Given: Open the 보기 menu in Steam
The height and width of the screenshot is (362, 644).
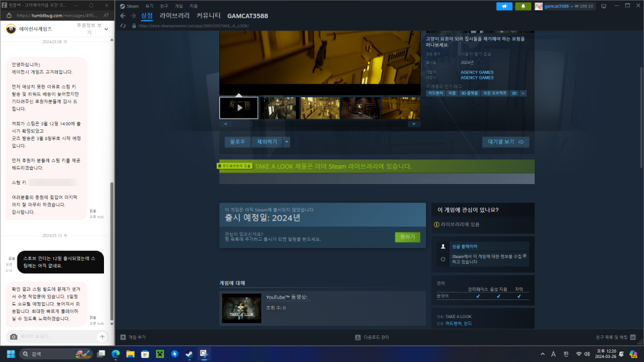Looking at the screenshot, I should [x=149, y=6].
